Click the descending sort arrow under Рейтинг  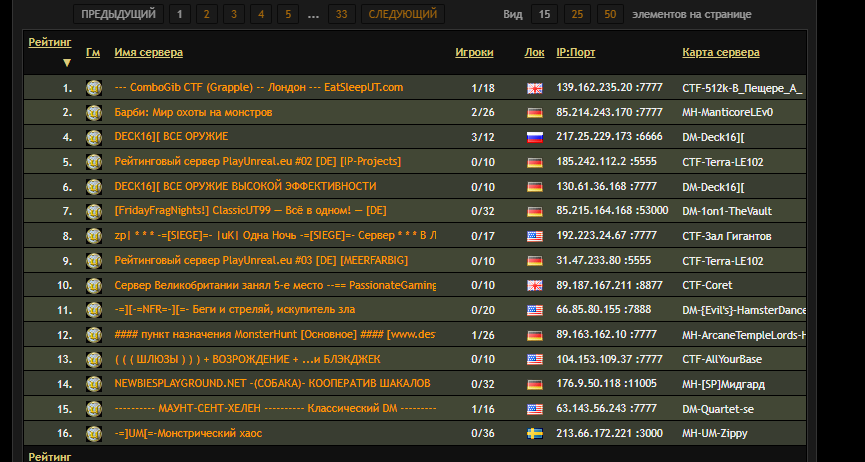(x=67, y=63)
